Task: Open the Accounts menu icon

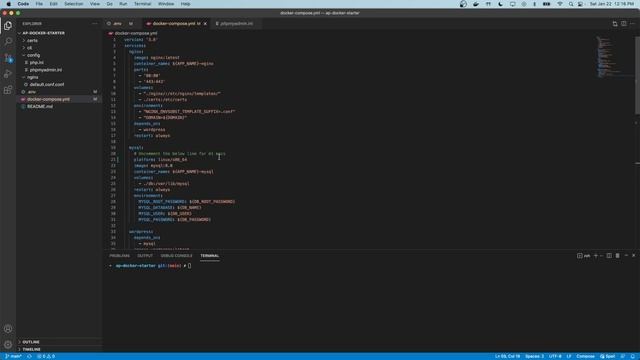Action: (x=8, y=329)
